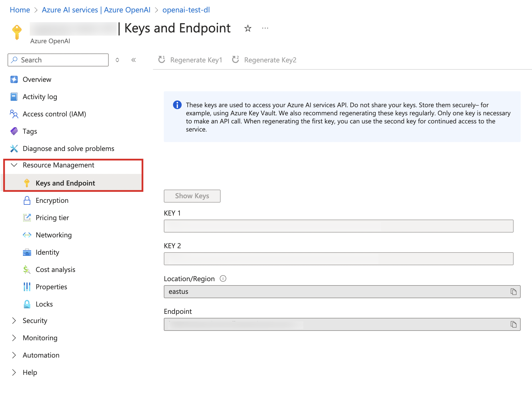The width and height of the screenshot is (532, 417).
Task: Open Identity settings
Action: [x=48, y=252]
